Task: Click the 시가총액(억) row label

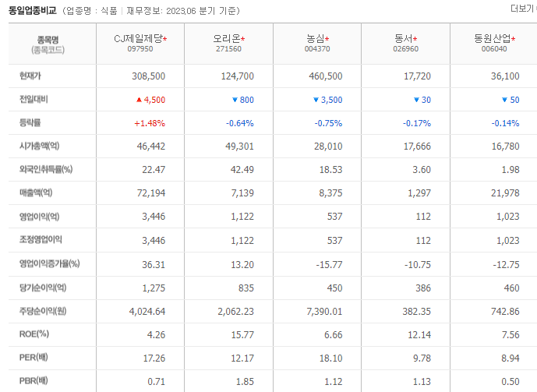Action: coord(40,146)
